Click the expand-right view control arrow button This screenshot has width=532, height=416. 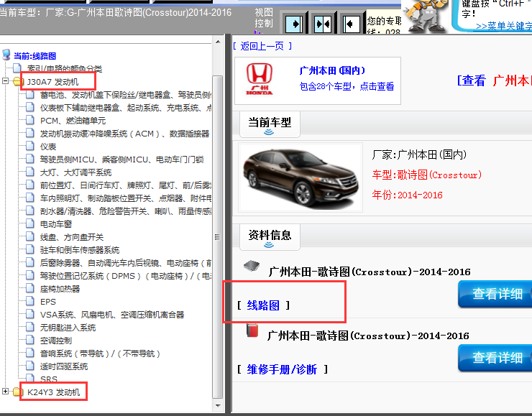(294, 24)
